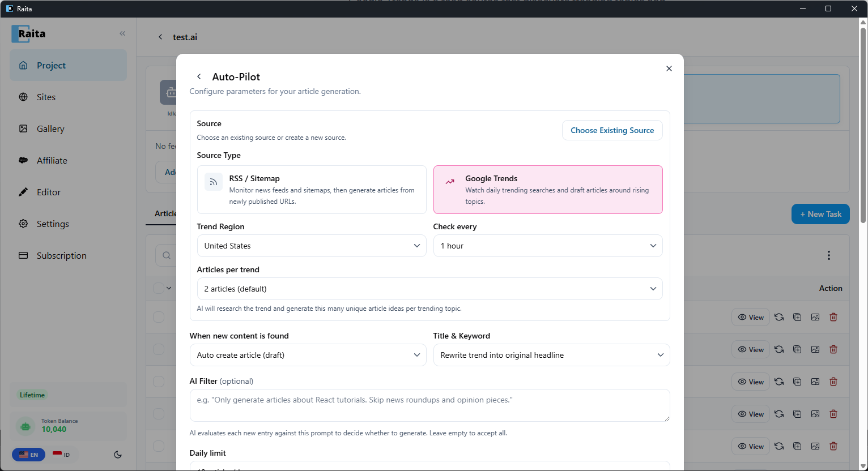The width and height of the screenshot is (868, 471).
Task: Switch language to EN
Action: click(28, 455)
